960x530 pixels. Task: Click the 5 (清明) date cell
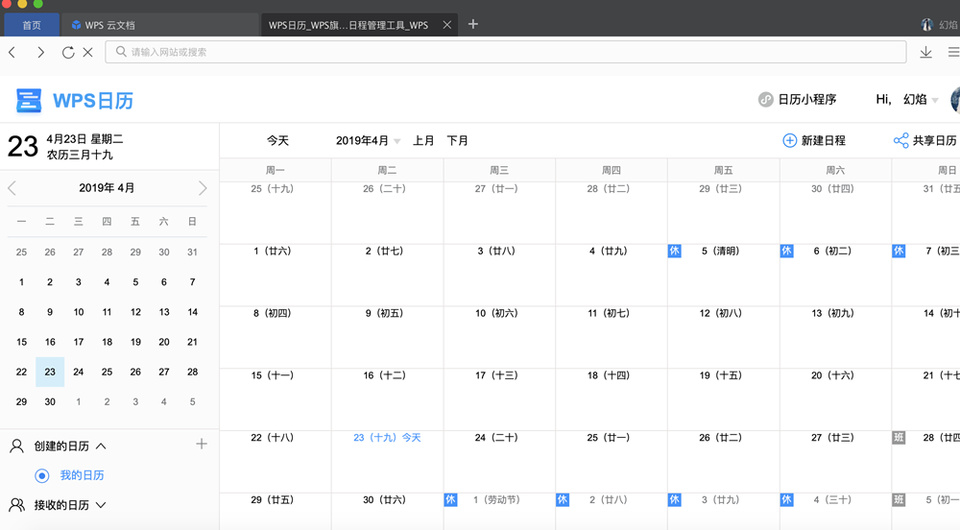[723, 275]
